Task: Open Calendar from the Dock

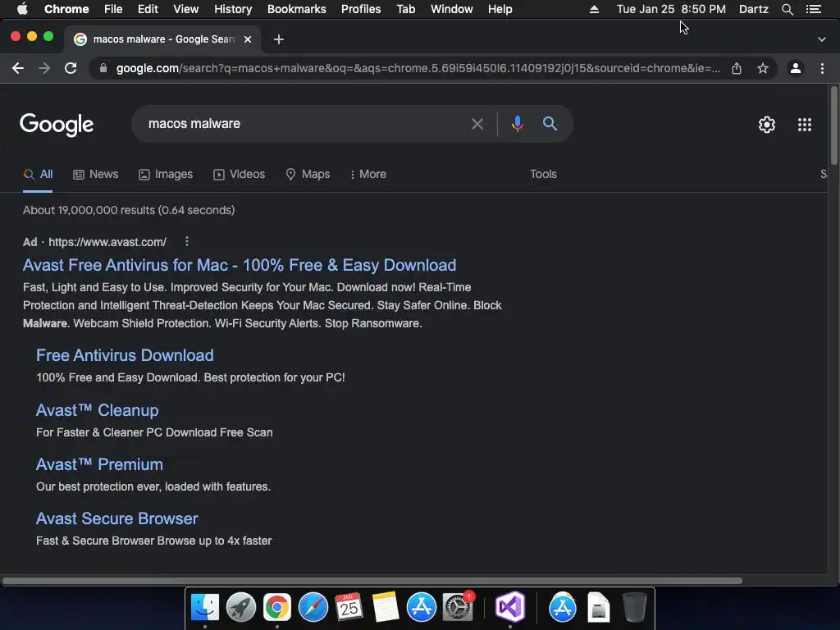Action: pyautogui.click(x=349, y=608)
